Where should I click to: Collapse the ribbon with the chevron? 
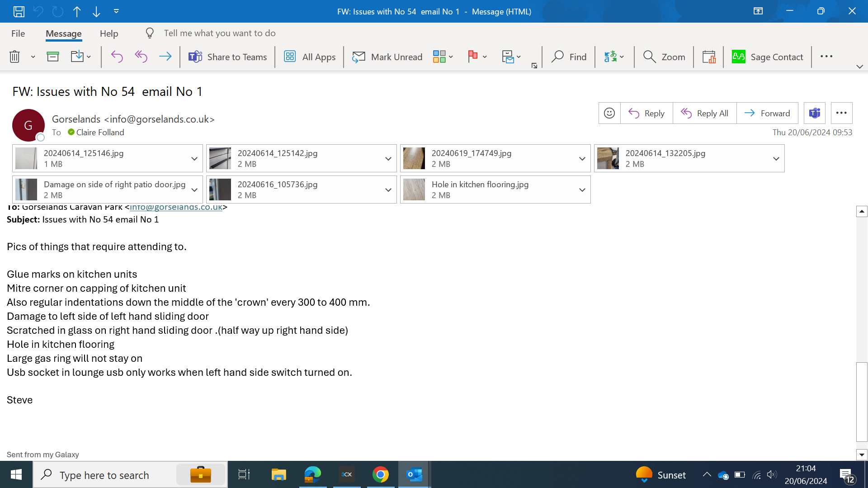[859, 66]
